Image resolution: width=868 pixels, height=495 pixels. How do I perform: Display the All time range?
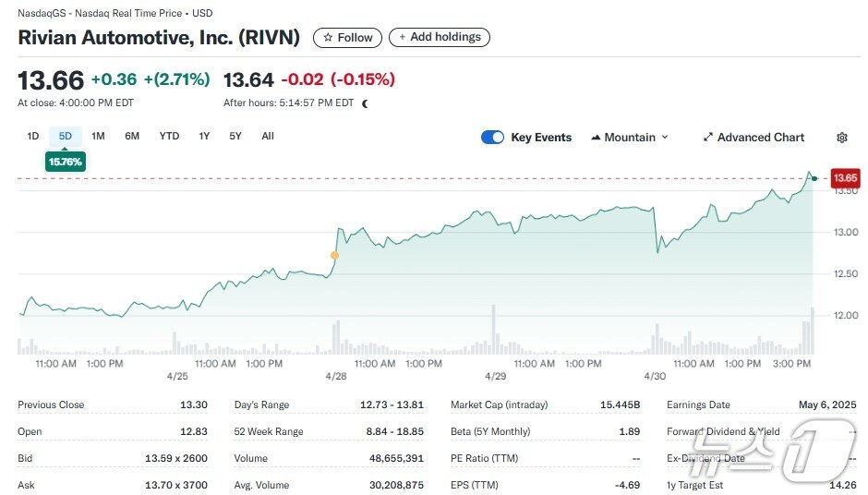[268, 137]
